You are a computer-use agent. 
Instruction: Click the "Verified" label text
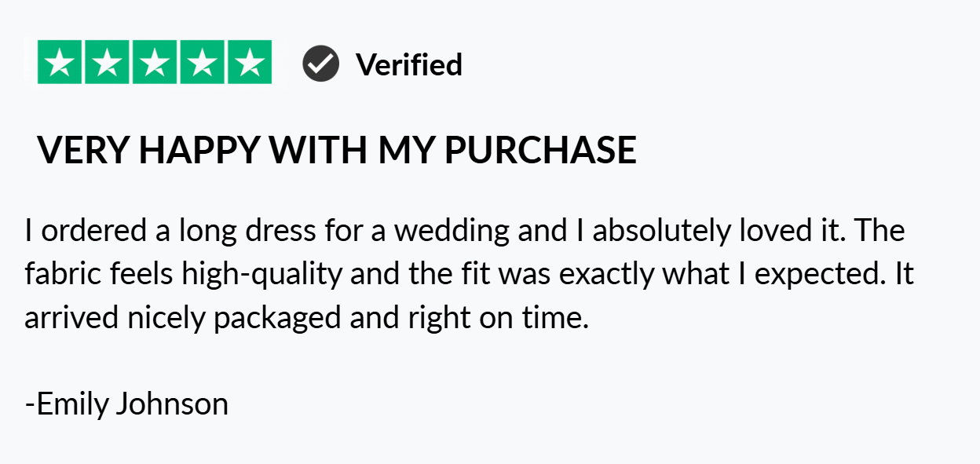[409, 64]
